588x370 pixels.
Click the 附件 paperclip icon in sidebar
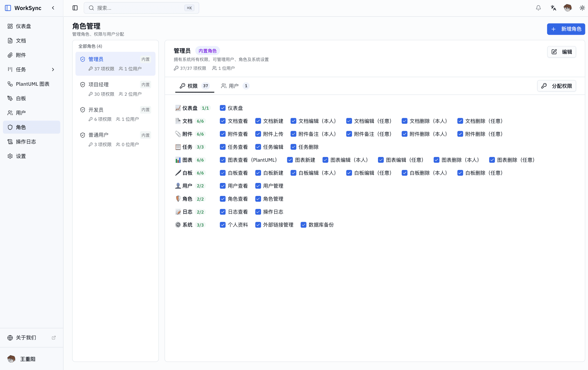pyautogui.click(x=10, y=55)
